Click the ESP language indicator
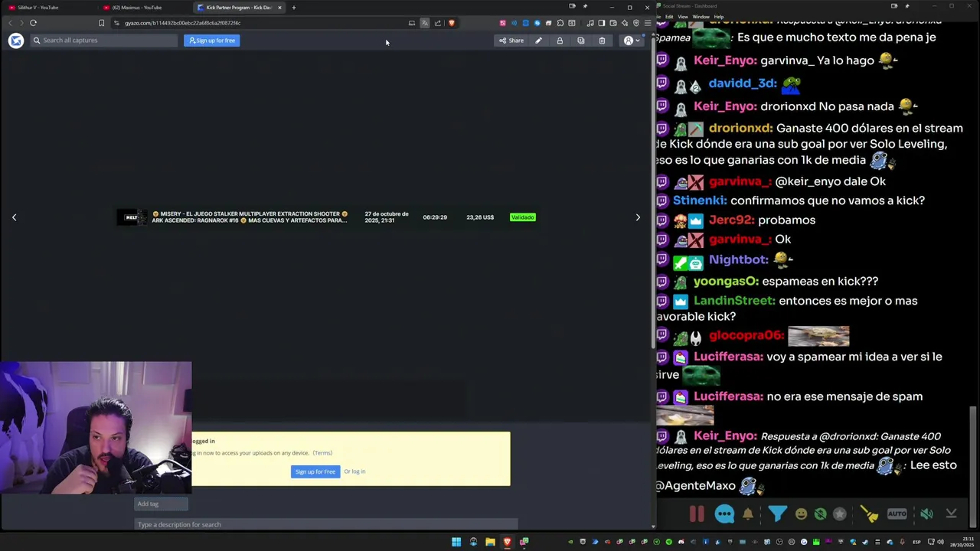The image size is (980, 551). pos(916,542)
